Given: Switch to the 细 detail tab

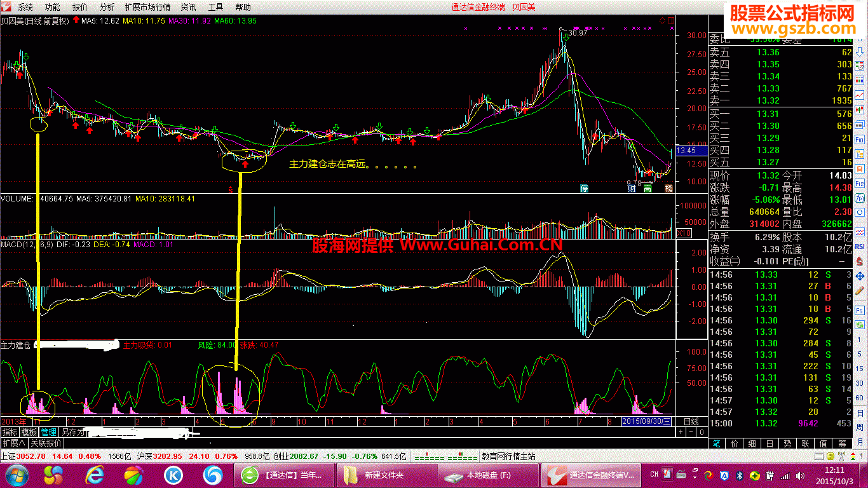Looking at the screenshot, I should tap(752, 443).
